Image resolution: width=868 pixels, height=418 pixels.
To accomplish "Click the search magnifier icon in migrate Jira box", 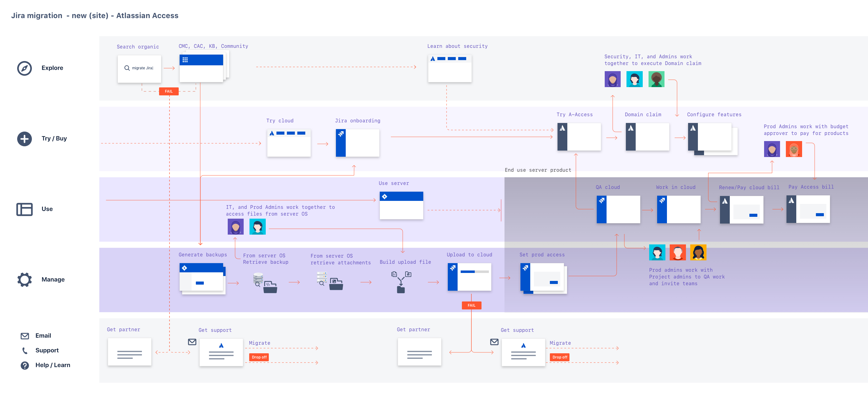I will [x=127, y=68].
